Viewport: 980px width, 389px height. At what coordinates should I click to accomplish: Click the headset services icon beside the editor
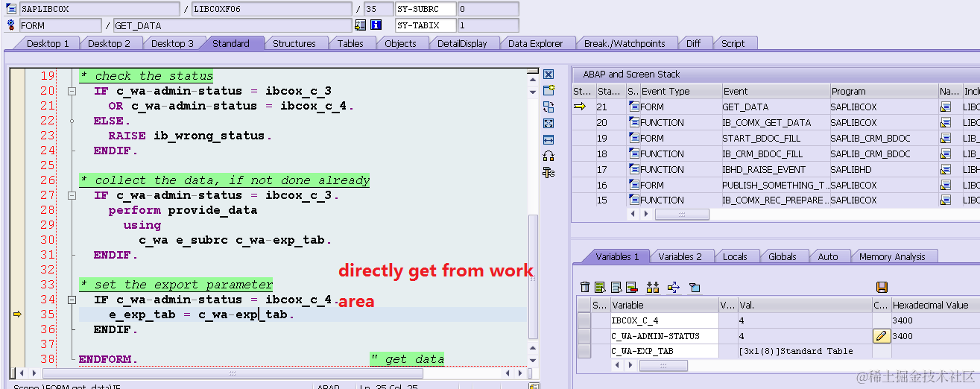pyautogui.click(x=549, y=156)
